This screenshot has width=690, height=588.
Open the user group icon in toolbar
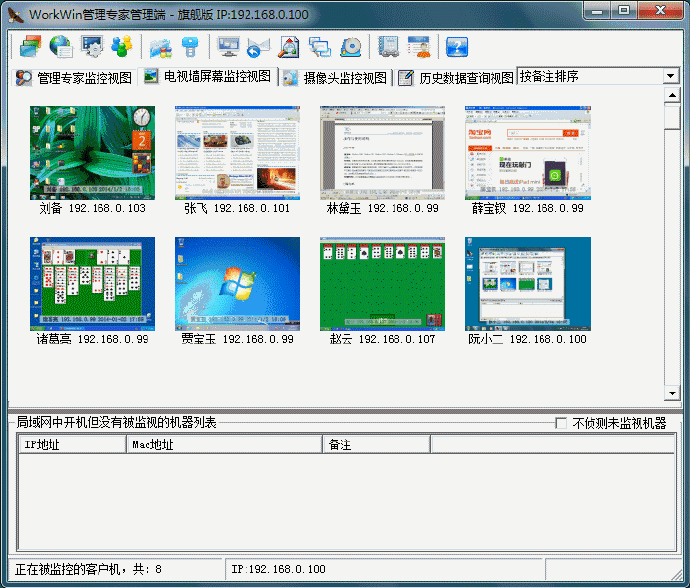click(x=122, y=46)
